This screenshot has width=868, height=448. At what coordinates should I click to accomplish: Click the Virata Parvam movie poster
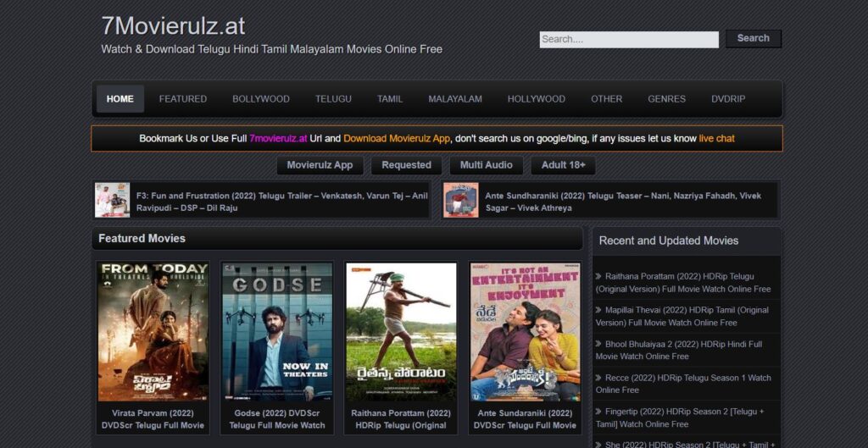click(x=153, y=331)
